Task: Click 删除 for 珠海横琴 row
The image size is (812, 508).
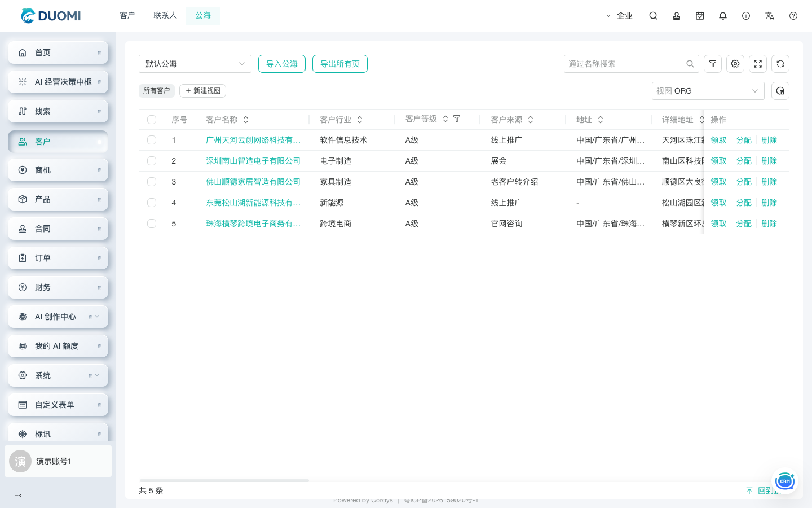Action: [769, 224]
